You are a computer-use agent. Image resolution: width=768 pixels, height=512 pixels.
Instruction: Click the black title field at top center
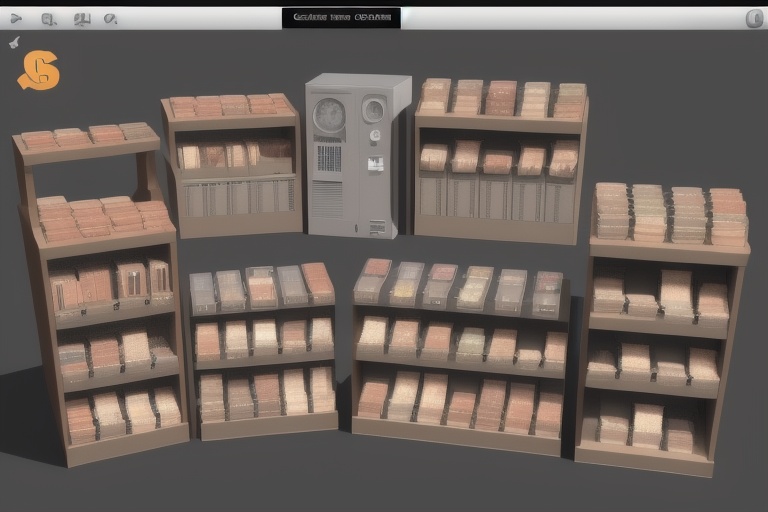340,18
